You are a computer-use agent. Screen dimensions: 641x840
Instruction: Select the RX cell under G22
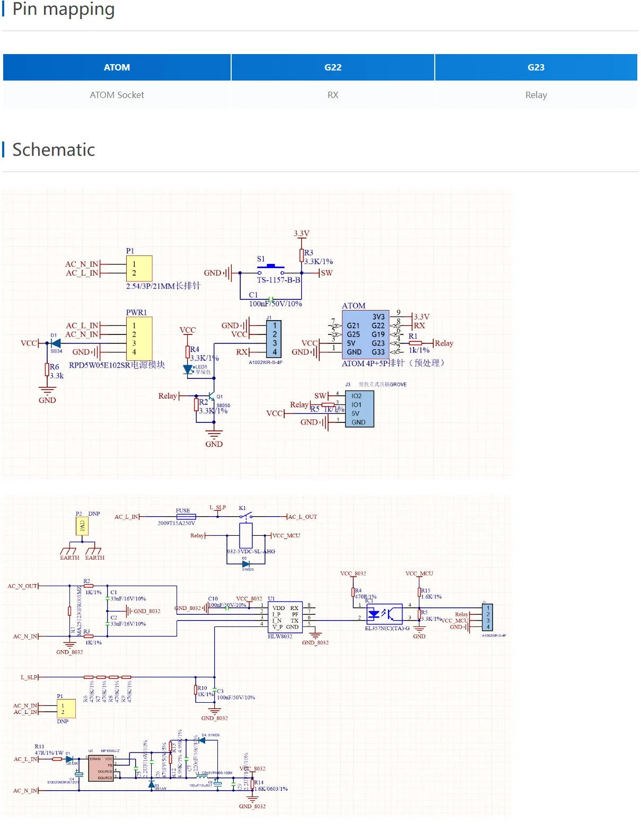click(333, 95)
